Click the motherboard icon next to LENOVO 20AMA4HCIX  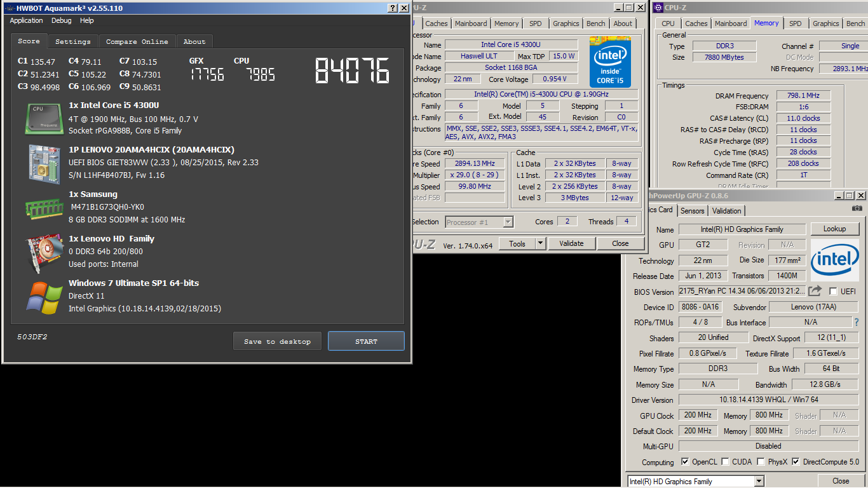[x=44, y=163]
